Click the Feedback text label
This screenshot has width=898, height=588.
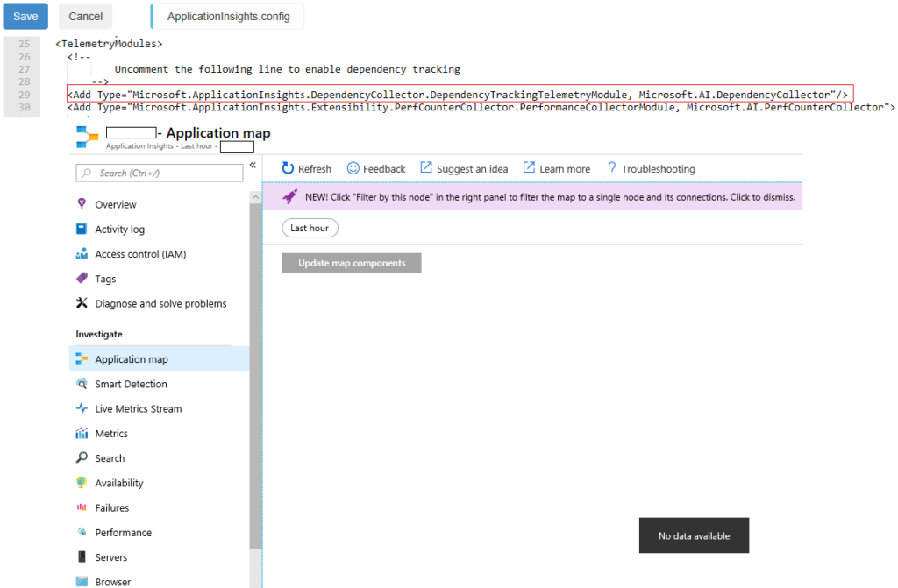click(384, 169)
